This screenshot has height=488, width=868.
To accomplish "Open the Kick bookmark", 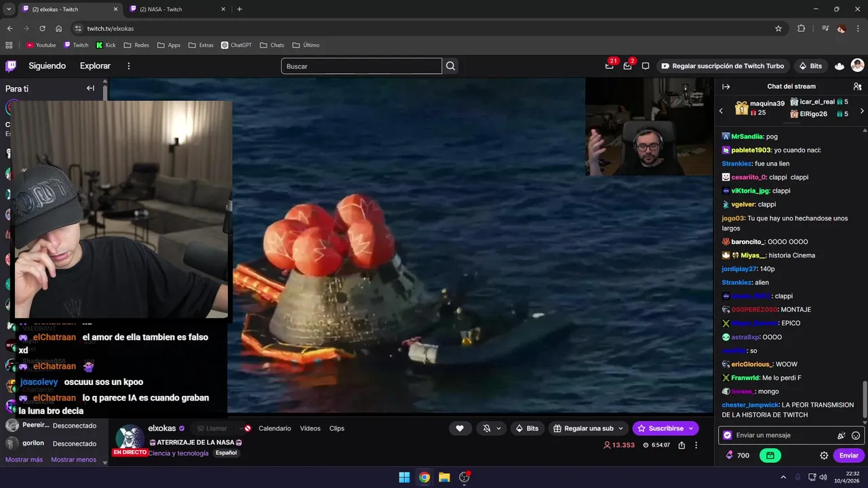I will tap(106, 45).
